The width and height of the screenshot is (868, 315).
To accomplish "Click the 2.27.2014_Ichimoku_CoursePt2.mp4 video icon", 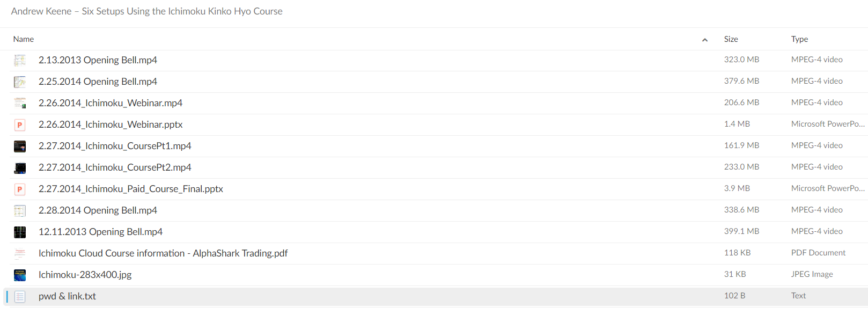I will (20, 167).
